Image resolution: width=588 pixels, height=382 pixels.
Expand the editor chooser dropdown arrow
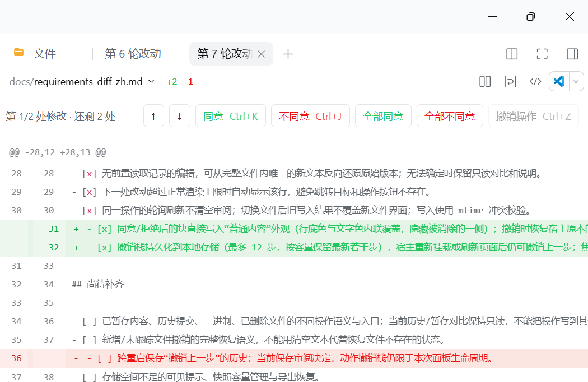576,81
